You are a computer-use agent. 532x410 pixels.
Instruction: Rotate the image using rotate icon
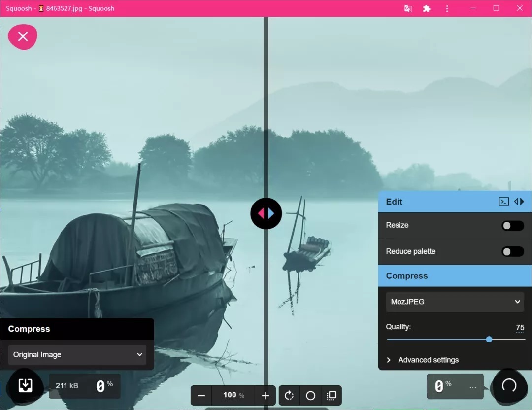(289, 395)
